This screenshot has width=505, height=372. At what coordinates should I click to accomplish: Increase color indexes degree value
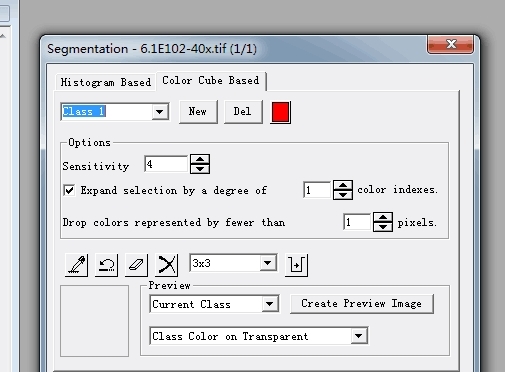coord(343,185)
